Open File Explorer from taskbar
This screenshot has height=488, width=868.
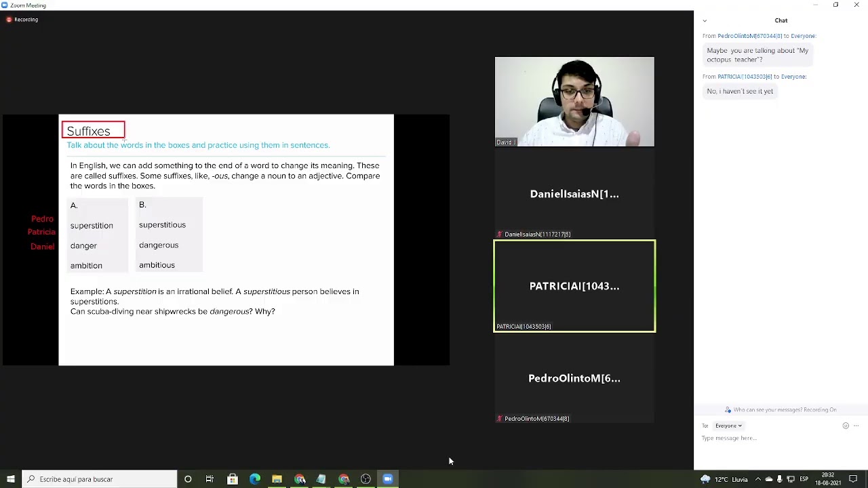pyautogui.click(x=277, y=479)
